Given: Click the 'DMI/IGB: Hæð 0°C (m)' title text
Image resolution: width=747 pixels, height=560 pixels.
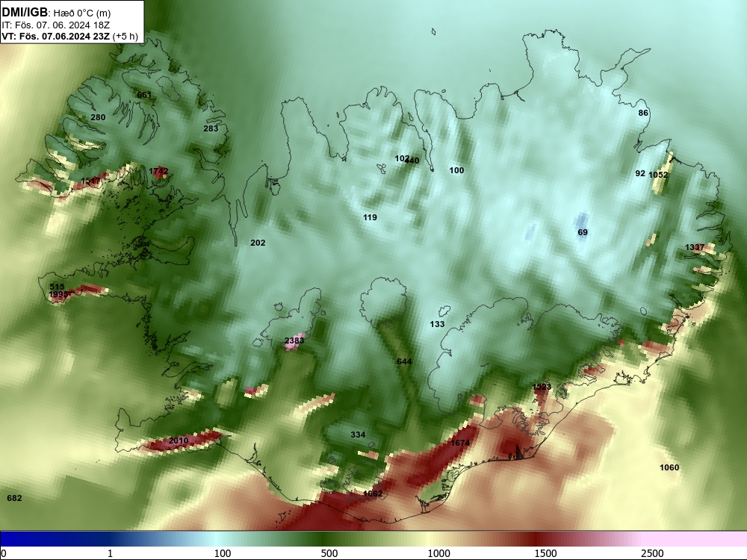Looking at the screenshot, I should (56, 13).
